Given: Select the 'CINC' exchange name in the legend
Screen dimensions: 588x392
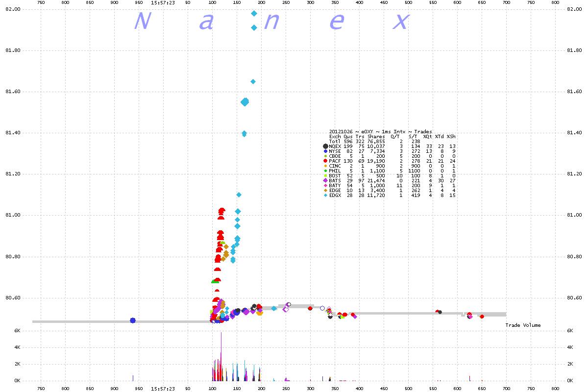Looking at the screenshot, I should point(335,166).
